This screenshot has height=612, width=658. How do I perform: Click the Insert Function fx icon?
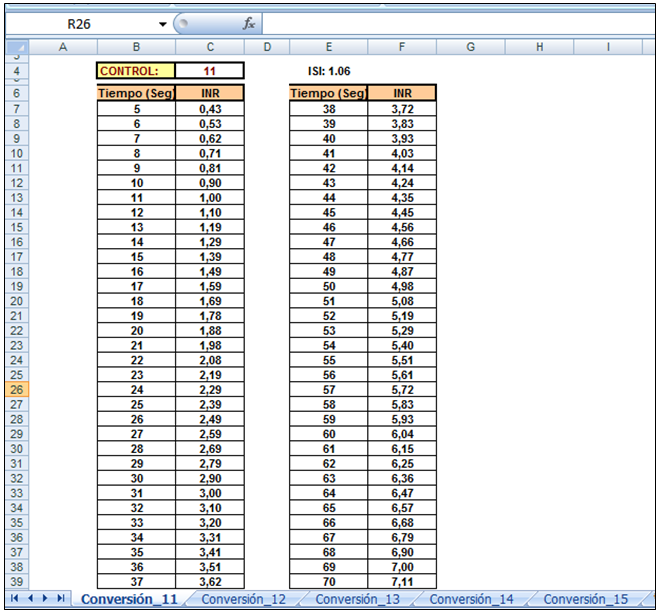[x=250, y=23]
